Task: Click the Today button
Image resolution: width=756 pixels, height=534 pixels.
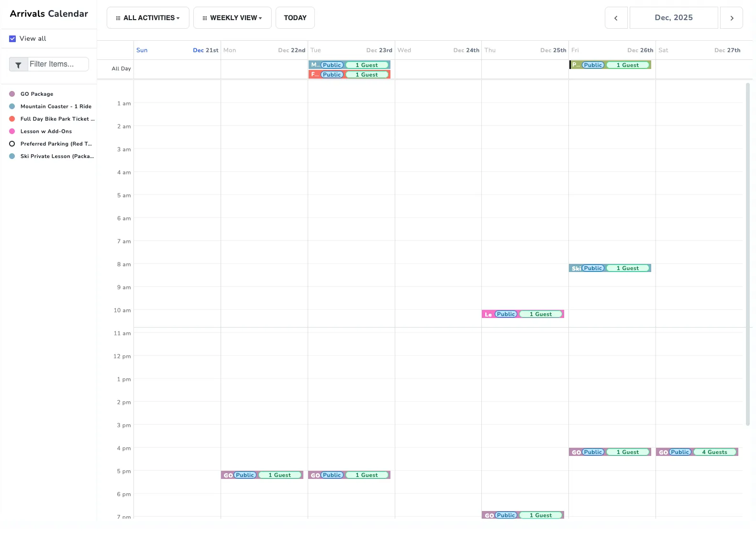Action: click(295, 18)
